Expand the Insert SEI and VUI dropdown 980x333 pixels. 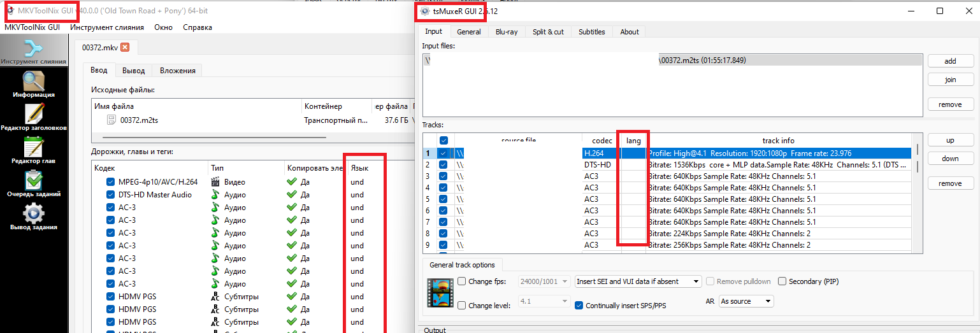[x=637, y=281]
